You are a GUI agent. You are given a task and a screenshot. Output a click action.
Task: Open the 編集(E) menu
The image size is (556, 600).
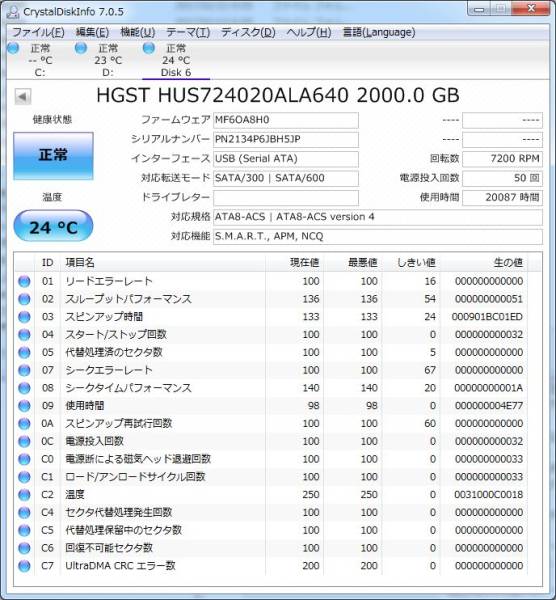(x=92, y=32)
